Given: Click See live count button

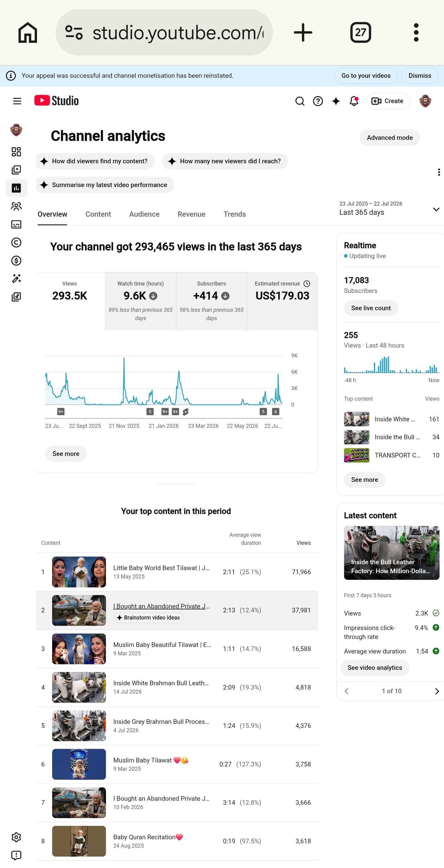Looking at the screenshot, I should [371, 308].
